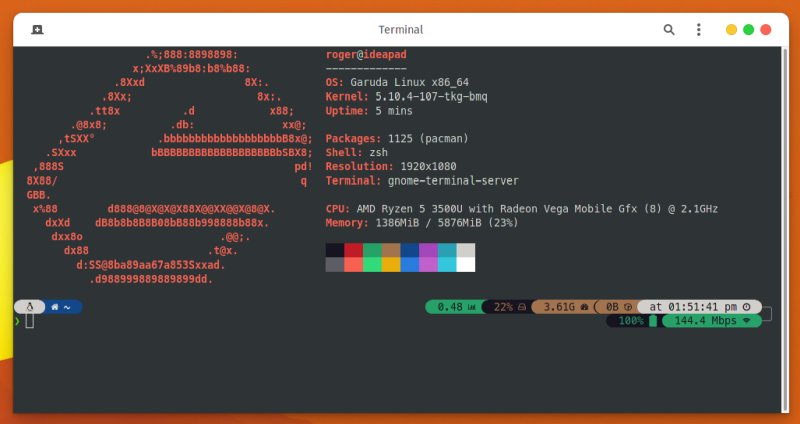Click the "Resolution: 1920x1080" line
This screenshot has width=800, height=424.
click(x=391, y=166)
